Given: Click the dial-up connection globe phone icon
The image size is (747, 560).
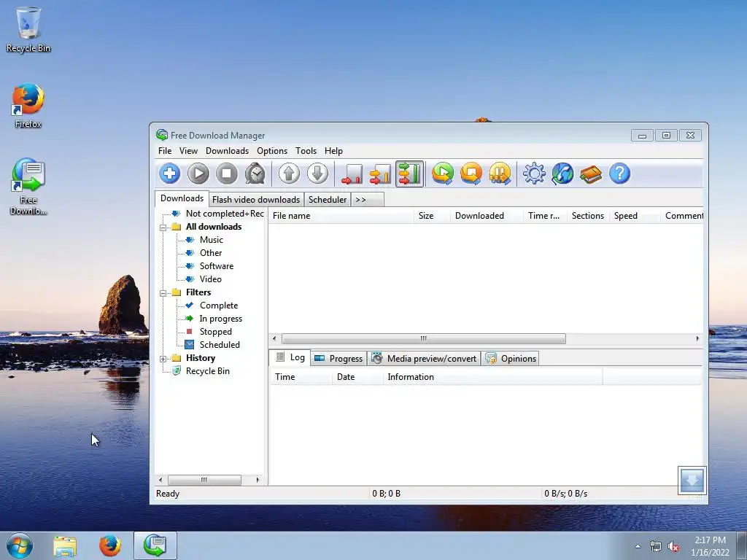Looking at the screenshot, I should (562, 174).
